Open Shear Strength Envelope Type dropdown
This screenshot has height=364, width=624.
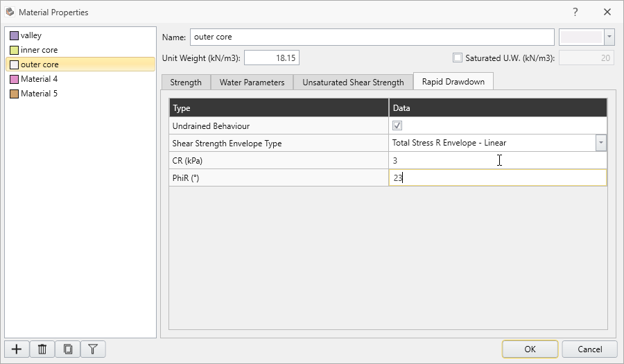pos(601,143)
